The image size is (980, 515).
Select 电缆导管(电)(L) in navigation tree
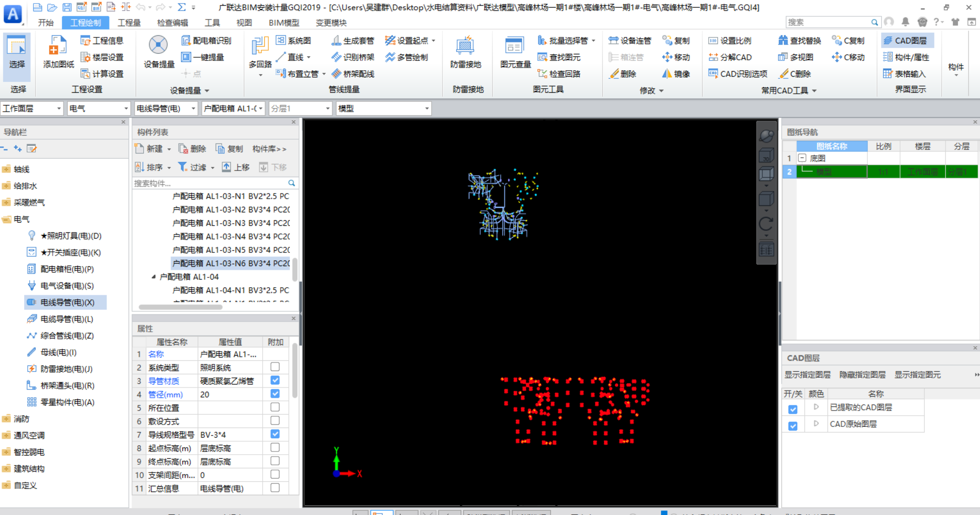pos(67,319)
